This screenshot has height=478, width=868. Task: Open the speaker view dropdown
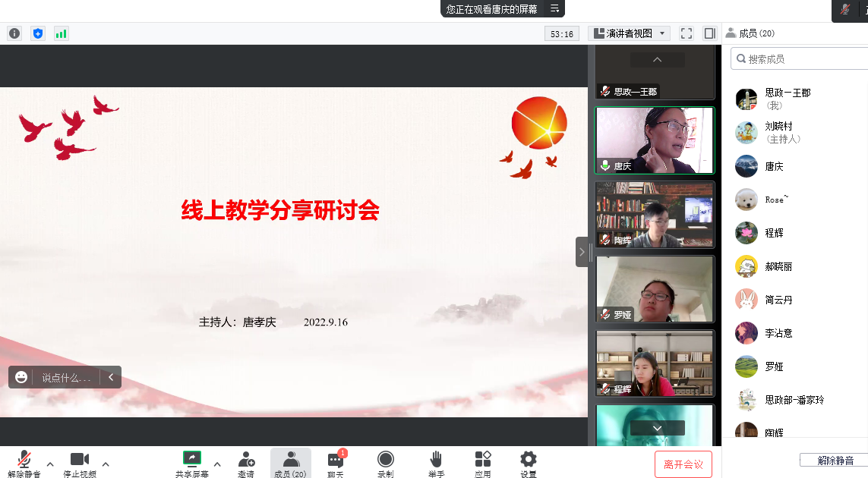pos(630,33)
